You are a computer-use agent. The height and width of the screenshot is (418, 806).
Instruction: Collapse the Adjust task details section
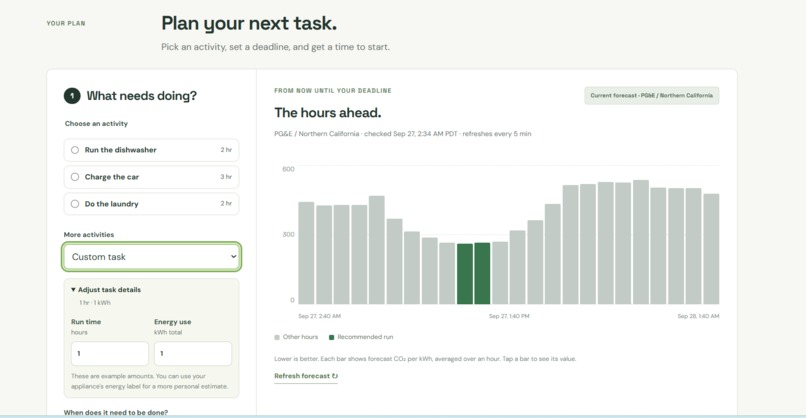pyautogui.click(x=106, y=290)
